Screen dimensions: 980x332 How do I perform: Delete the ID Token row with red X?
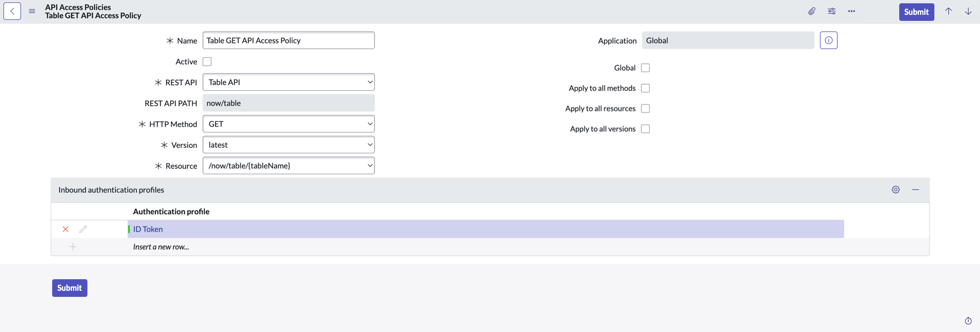click(x=65, y=229)
